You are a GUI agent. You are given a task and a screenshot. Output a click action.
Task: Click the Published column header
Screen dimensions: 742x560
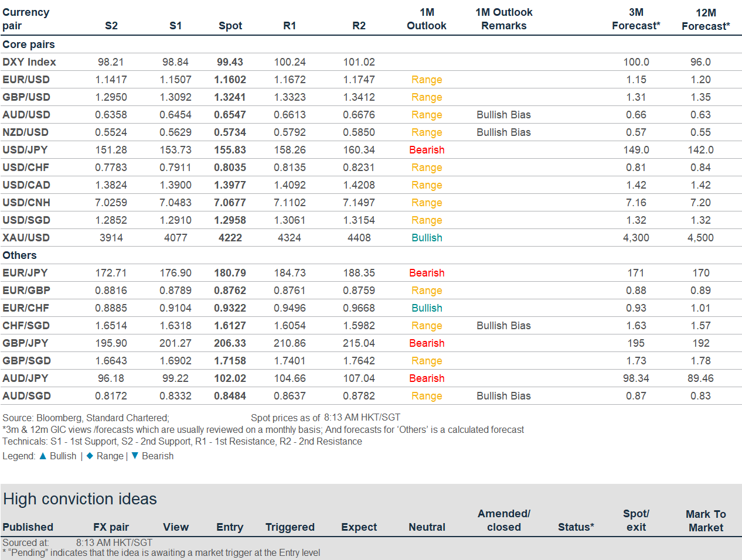pyautogui.click(x=28, y=527)
